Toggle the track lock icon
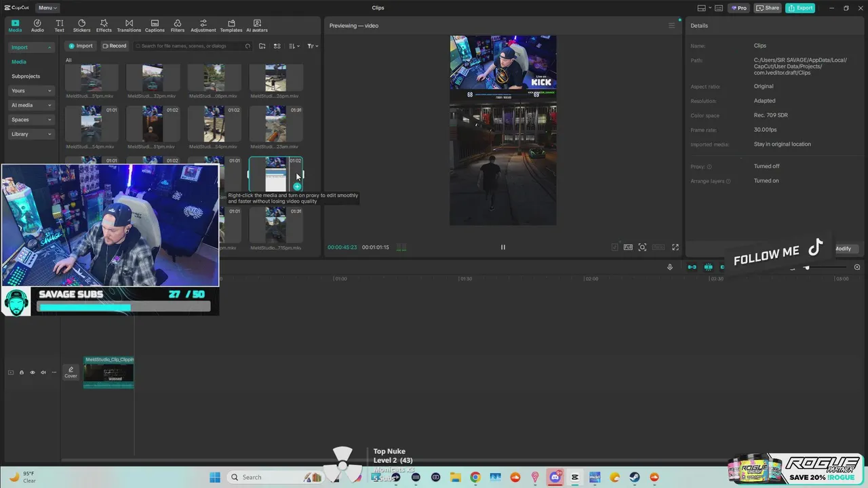Viewport: 868px width, 488px height. pos(21,372)
